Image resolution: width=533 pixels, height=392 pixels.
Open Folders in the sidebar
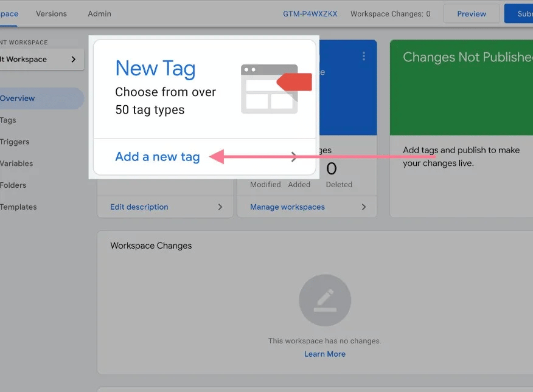(13, 185)
